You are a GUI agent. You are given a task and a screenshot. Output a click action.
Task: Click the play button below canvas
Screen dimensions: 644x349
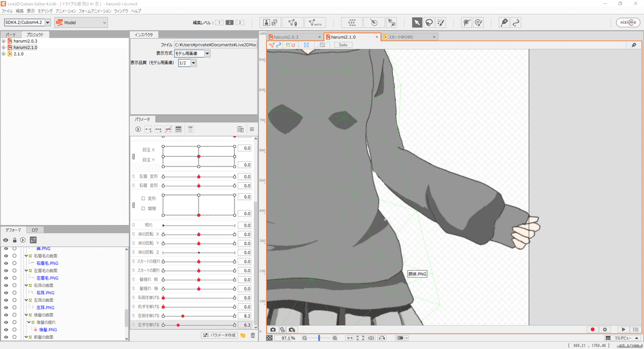(623, 329)
